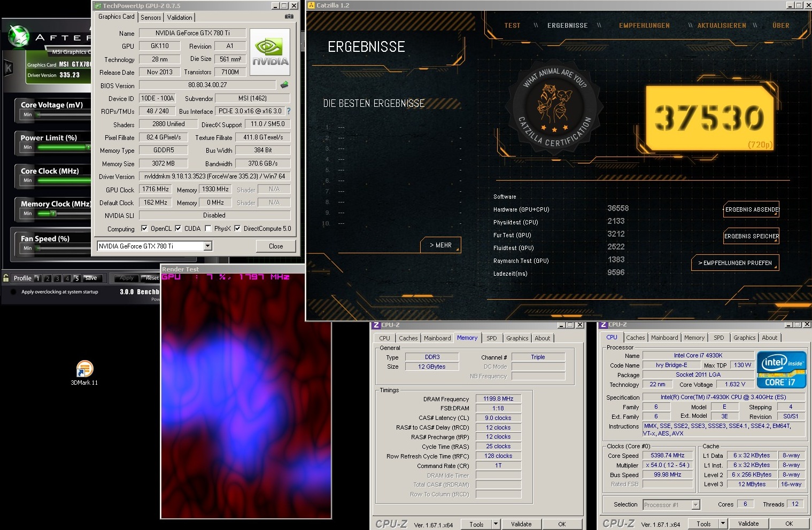Click the Render Test window preview
Image resolution: width=812 pixels, height=530 pixels.
point(246,395)
